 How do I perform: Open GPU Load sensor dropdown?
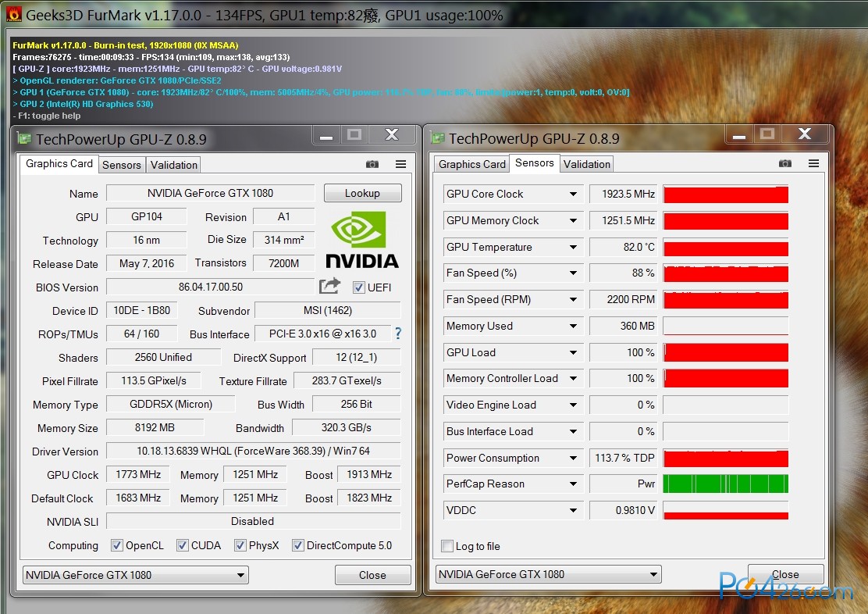573,352
